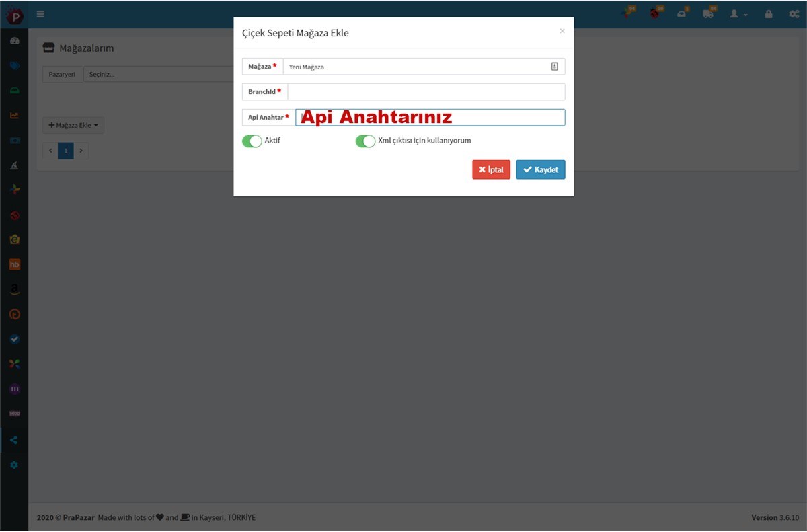Open the red circle sidebar icon

14,215
